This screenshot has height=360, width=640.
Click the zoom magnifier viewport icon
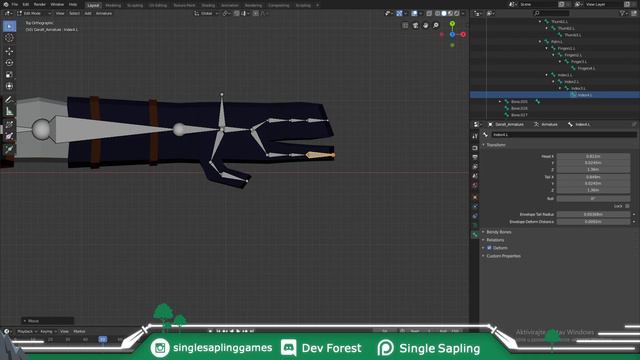[436, 25]
